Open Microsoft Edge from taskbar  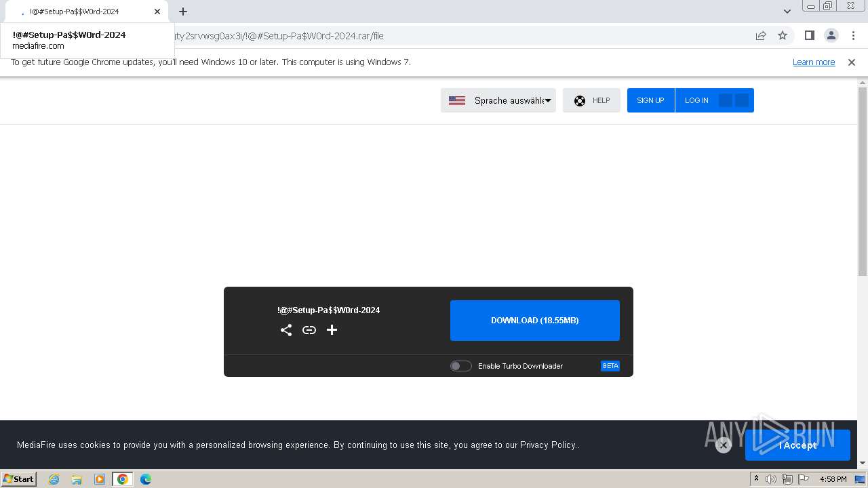[146, 479]
